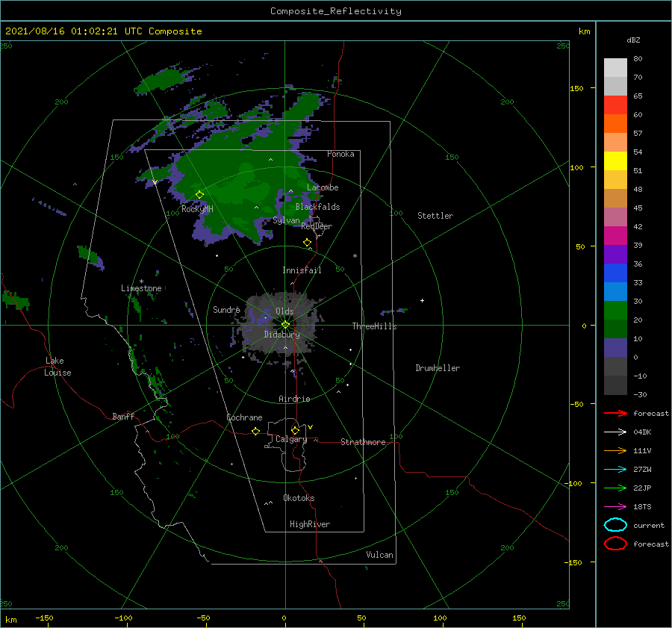The height and width of the screenshot is (628, 672).
Task: Click the yellow radar-center diamond at Olds
Action: [x=285, y=325]
